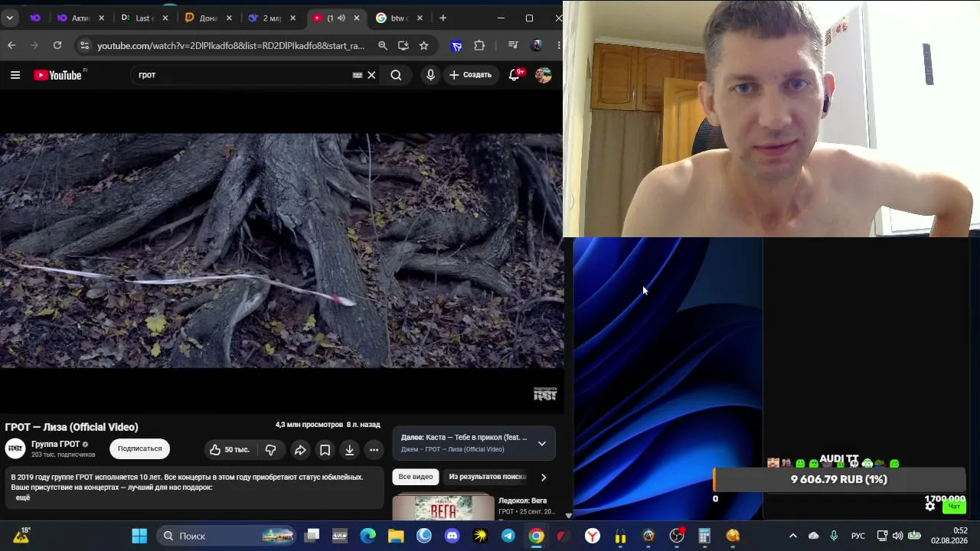This screenshot has height=551, width=980.
Task: Switch to the Акти browser tab
Action: (80, 18)
